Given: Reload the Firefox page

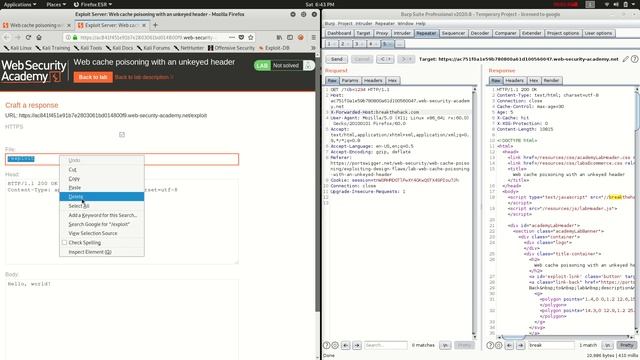Looking at the screenshot, I should 28,37.
